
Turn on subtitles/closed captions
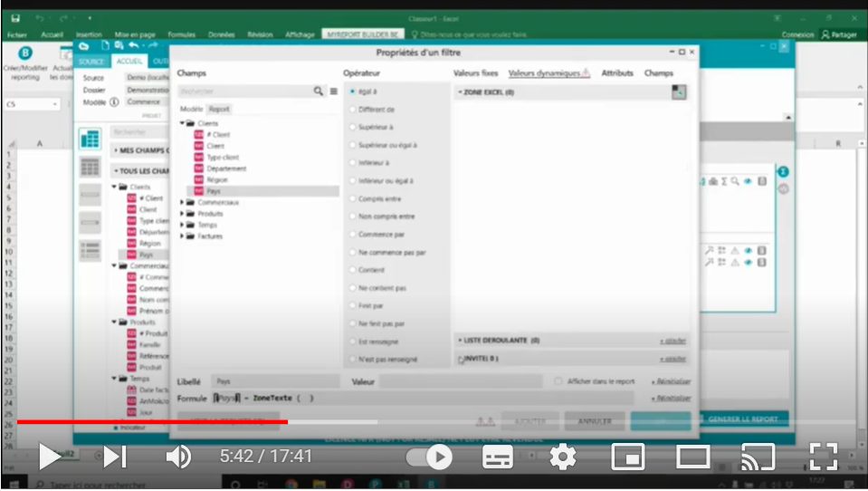498,457
